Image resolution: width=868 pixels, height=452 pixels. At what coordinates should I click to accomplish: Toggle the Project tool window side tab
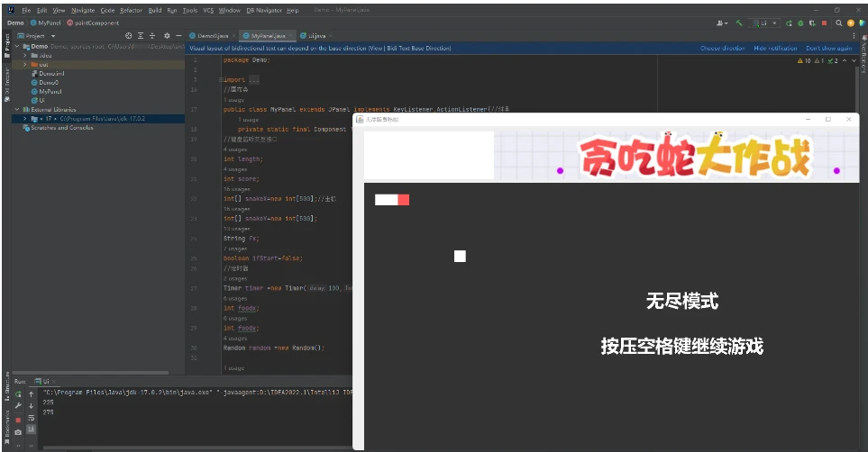(x=7, y=45)
